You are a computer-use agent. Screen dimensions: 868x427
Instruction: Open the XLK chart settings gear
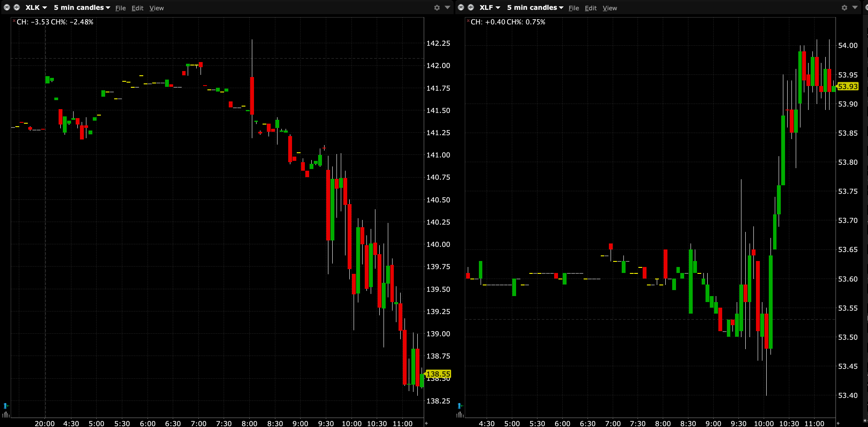coord(437,8)
